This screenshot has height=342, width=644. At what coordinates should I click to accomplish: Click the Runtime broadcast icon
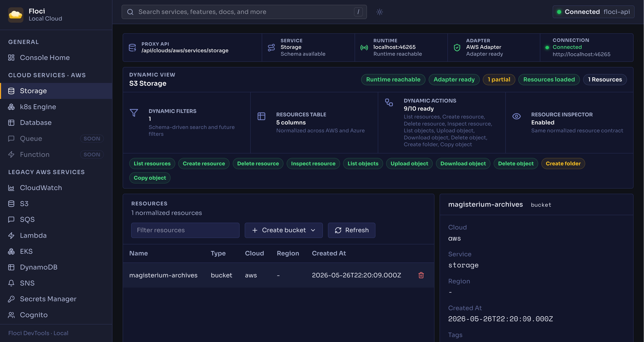coord(364,48)
